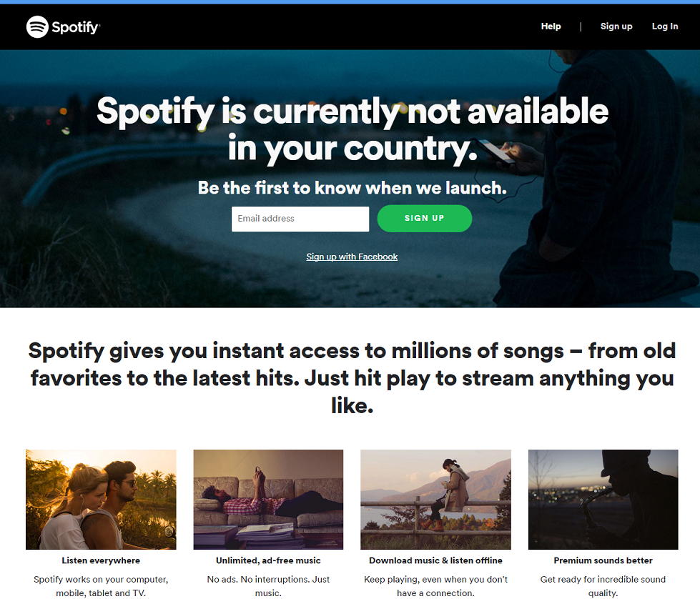Select the Listen everywhere heading
The height and width of the screenshot is (599, 700).
(100, 560)
